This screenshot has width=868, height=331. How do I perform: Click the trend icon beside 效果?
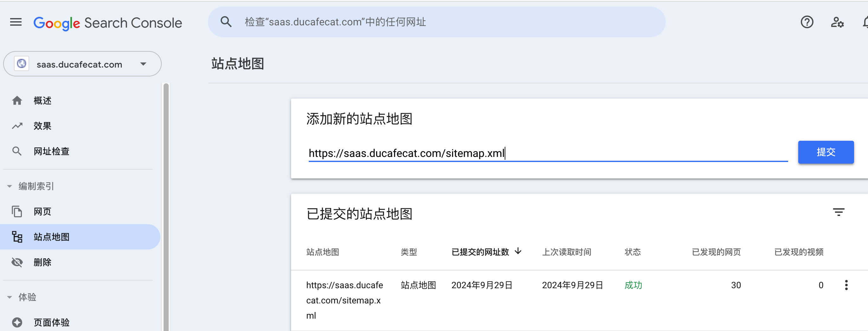point(17,126)
